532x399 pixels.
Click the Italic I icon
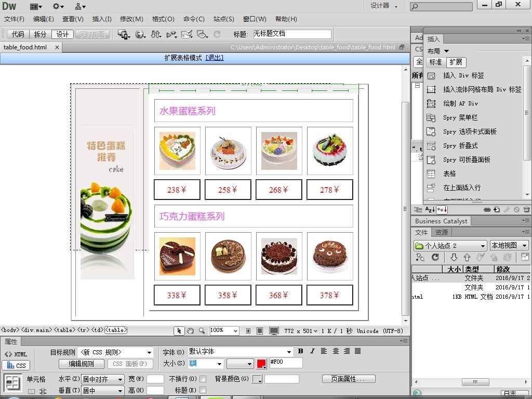312,351
